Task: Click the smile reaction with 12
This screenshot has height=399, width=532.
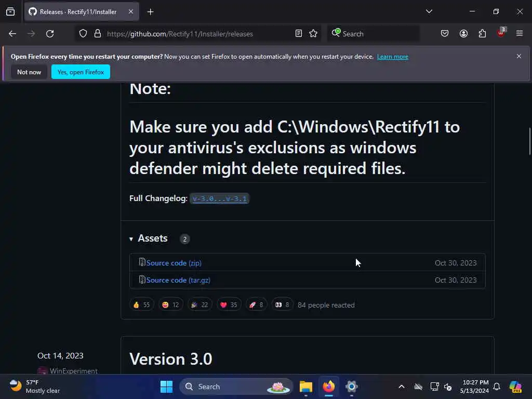Action: click(170, 304)
